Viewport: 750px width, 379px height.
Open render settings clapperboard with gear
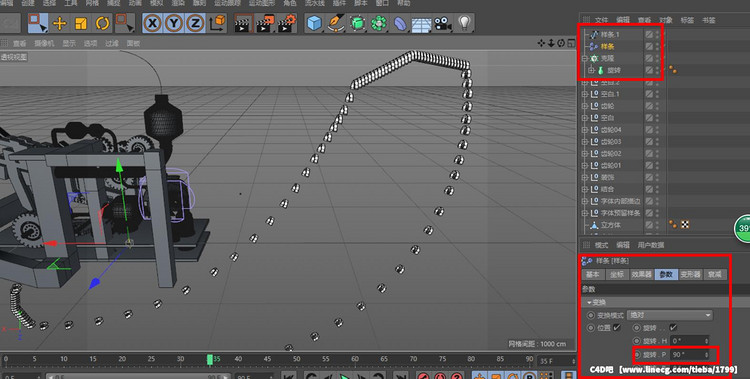coord(287,23)
